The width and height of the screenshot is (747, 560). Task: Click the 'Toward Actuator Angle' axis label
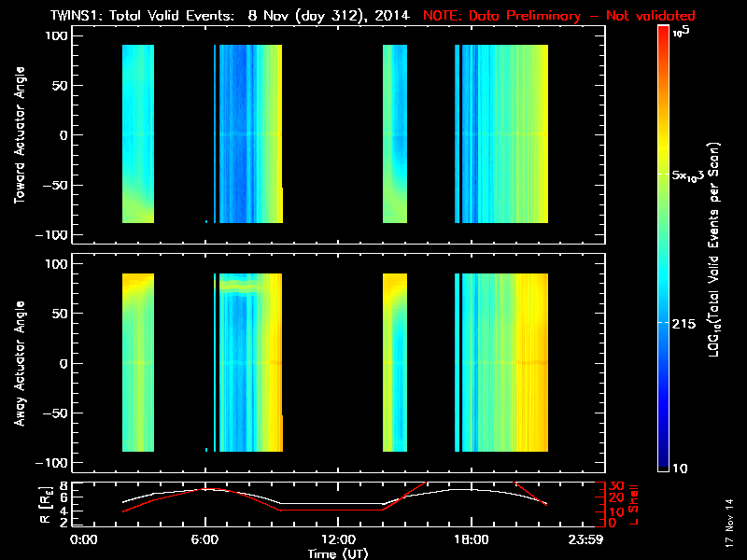click(19, 135)
